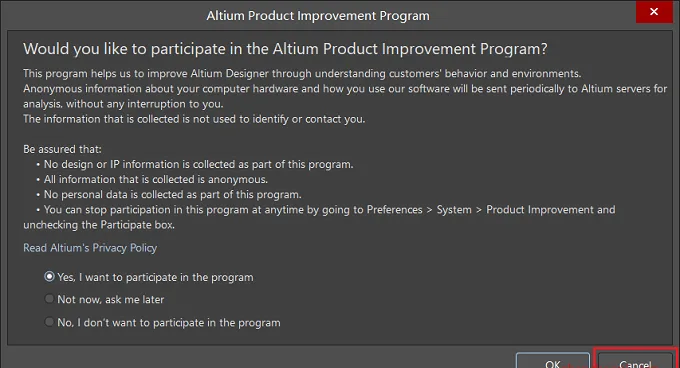Click the 'All information that is collected is anonymous' bullet
This screenshot has width=680, height=368.
coord(152,179)
